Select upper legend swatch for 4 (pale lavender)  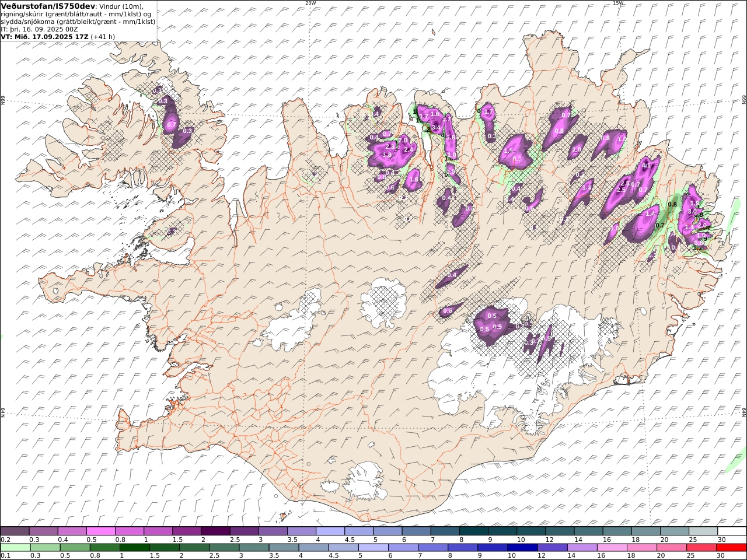coord(330,531)
